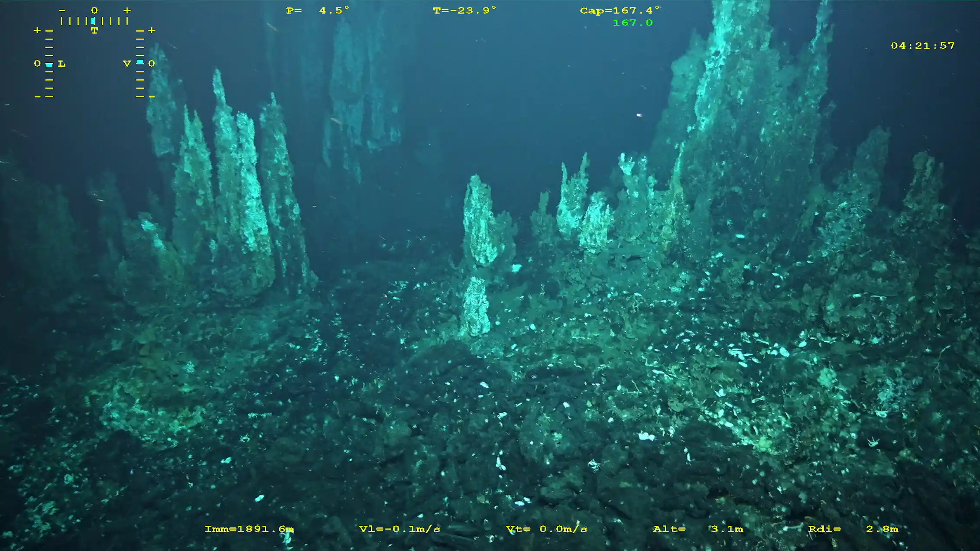Click the heading readout 'Cap=167.4°'

tap(620, 10)
